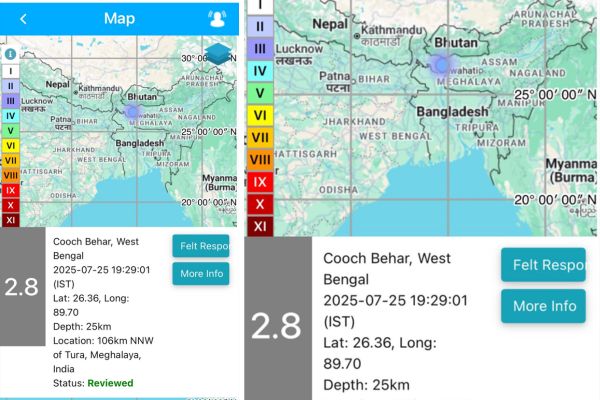This screenshot has height=400, width=600.
Task: Pick intensity XI dark red swatch in enlarged legend
Action: (x=260, y=226)
